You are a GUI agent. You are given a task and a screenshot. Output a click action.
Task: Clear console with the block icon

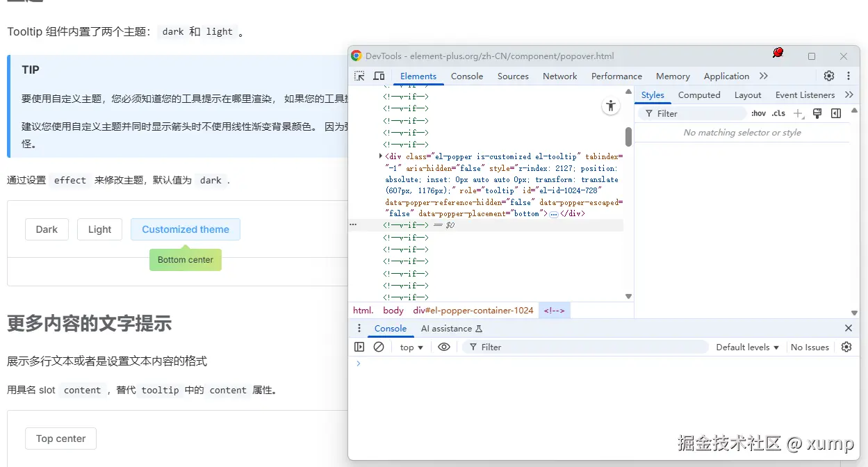pos(379,347)
